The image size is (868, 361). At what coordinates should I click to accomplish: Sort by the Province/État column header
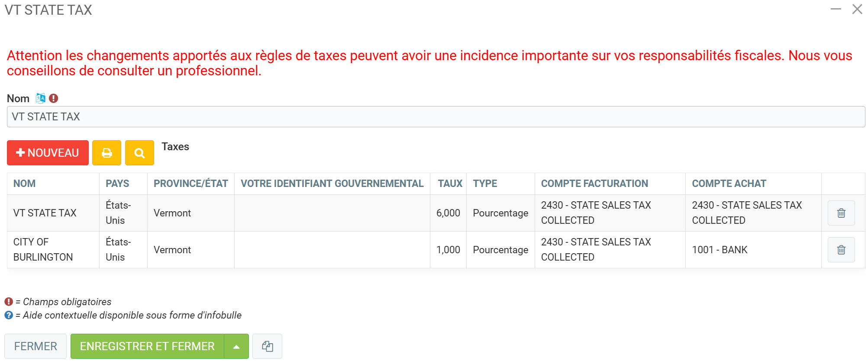click(x=190, y=184)
